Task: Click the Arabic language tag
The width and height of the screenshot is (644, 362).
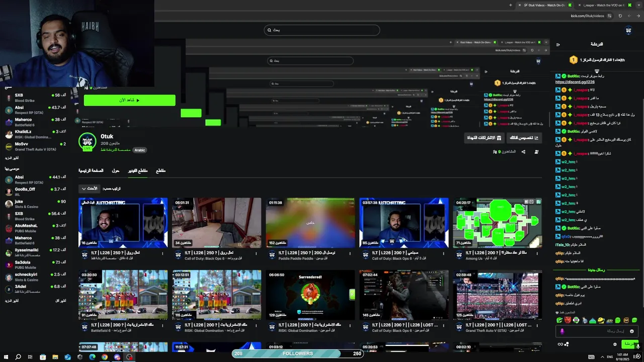Action: tap(139, 150)
